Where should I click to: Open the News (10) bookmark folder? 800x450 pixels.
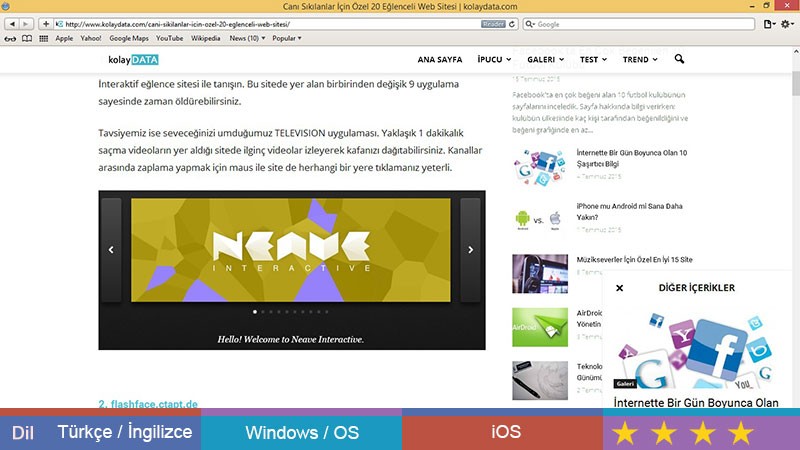point(247,38)
